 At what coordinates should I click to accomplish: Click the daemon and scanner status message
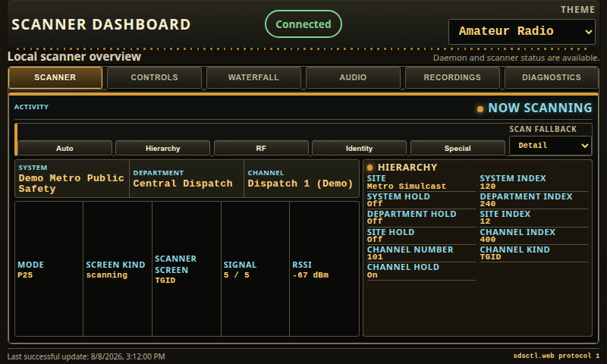click(516, 58)
